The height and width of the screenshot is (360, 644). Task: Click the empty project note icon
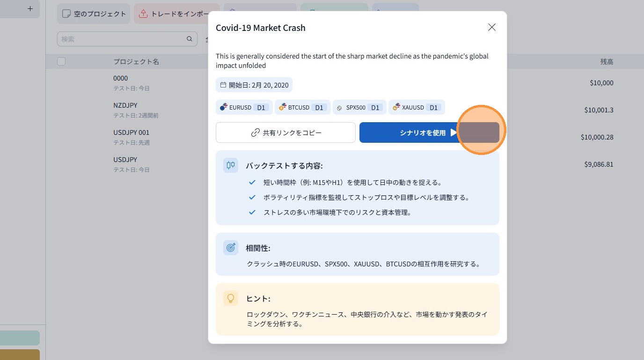click(x=66, y=14)
